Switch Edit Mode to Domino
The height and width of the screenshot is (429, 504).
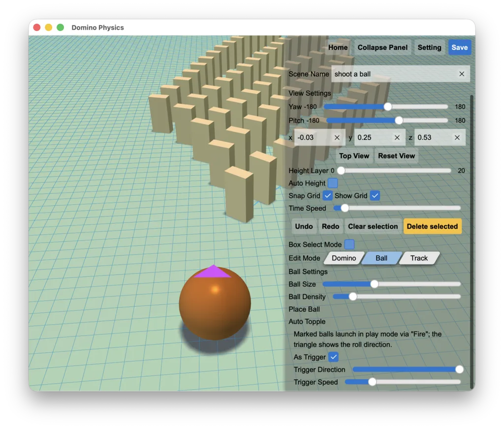coord(344,258)
